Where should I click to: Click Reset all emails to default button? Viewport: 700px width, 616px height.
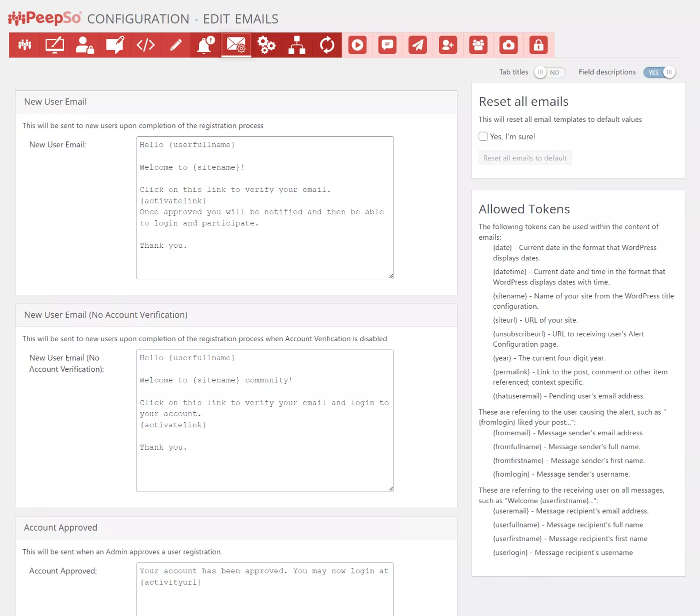pos(525,158)
